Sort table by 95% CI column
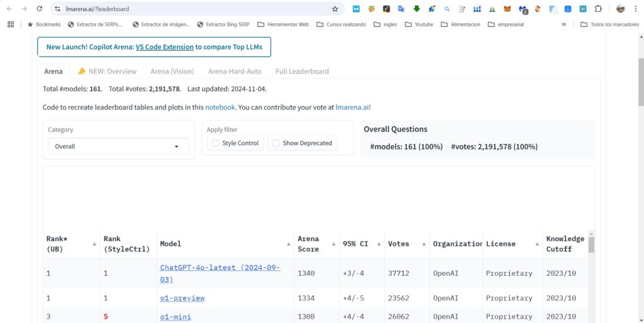 click(379, 244)
